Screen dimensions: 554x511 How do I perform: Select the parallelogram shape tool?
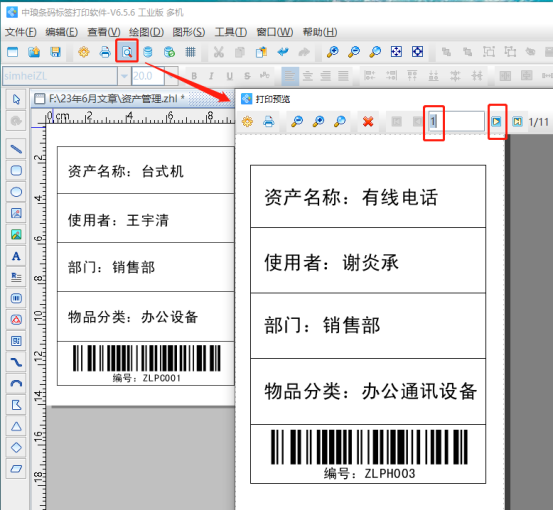[16, 469]
